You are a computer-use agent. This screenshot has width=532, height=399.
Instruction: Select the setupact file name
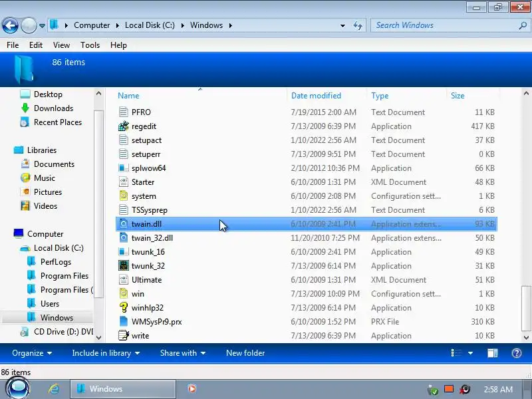pyautogui.click(x=146, y=140)
